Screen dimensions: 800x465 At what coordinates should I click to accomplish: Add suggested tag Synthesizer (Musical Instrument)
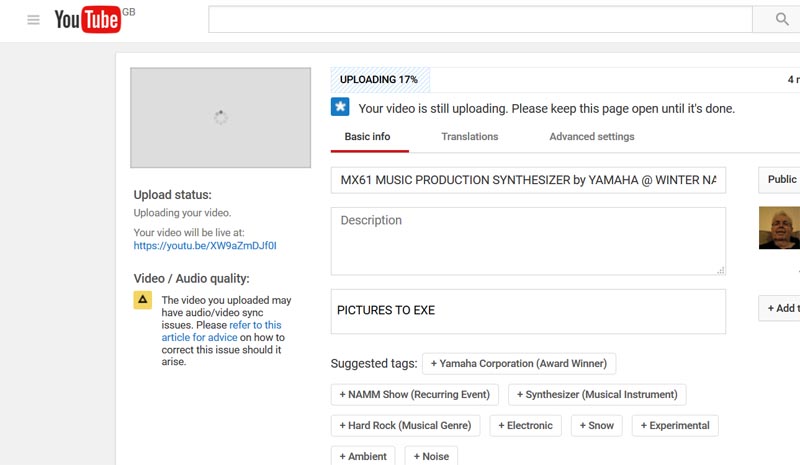[x=597, y=395]
